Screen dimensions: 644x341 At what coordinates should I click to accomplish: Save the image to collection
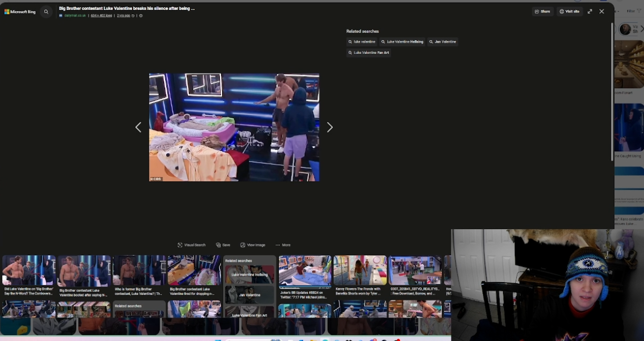223,245
